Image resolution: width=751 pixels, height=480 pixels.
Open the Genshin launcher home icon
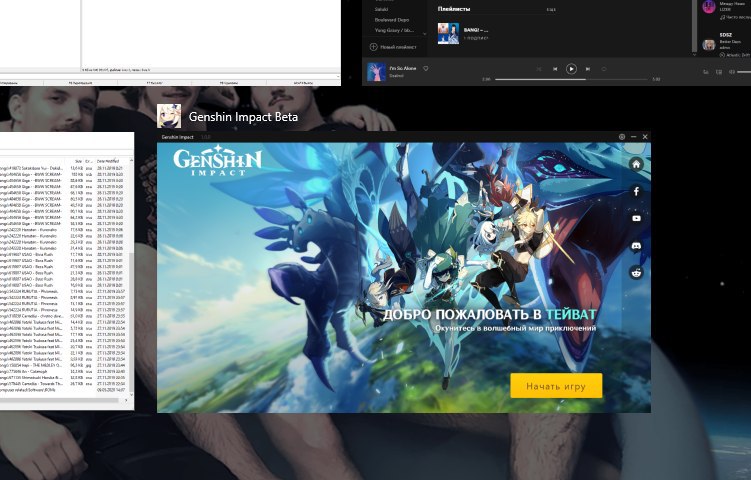tap(636, 164)
